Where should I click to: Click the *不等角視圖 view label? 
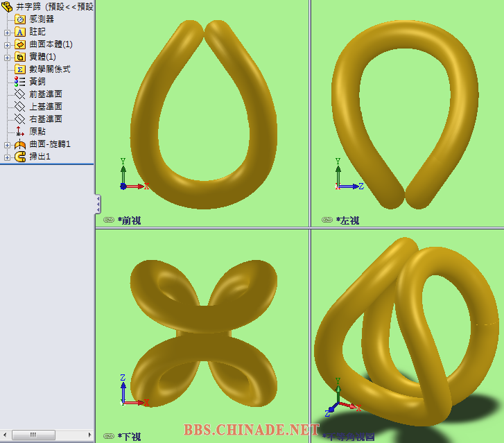click(x=349, y=437)
